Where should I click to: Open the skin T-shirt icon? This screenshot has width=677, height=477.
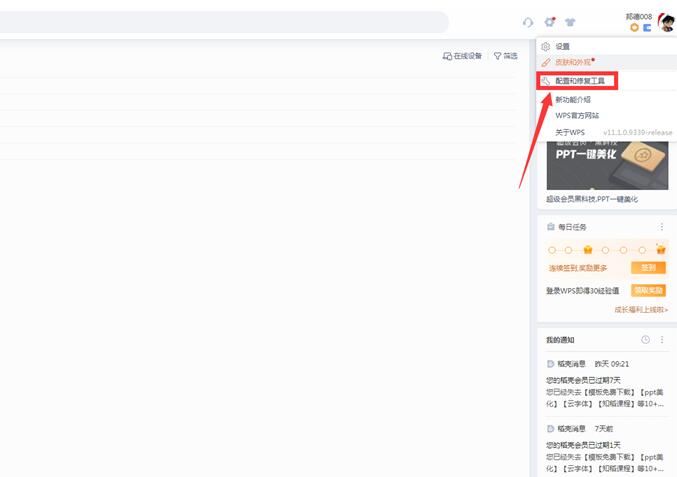click(570, 22)
